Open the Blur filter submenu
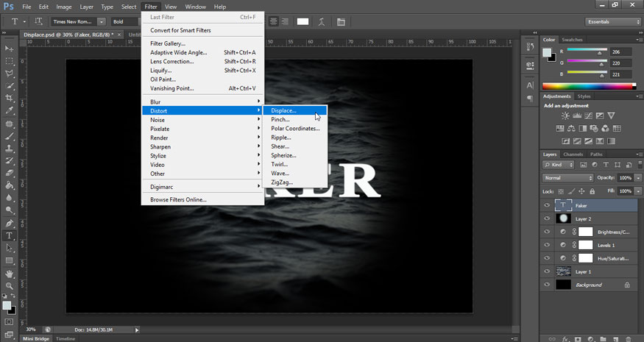The width and height of the screenshot is (644, 342). tap(203, 101)
